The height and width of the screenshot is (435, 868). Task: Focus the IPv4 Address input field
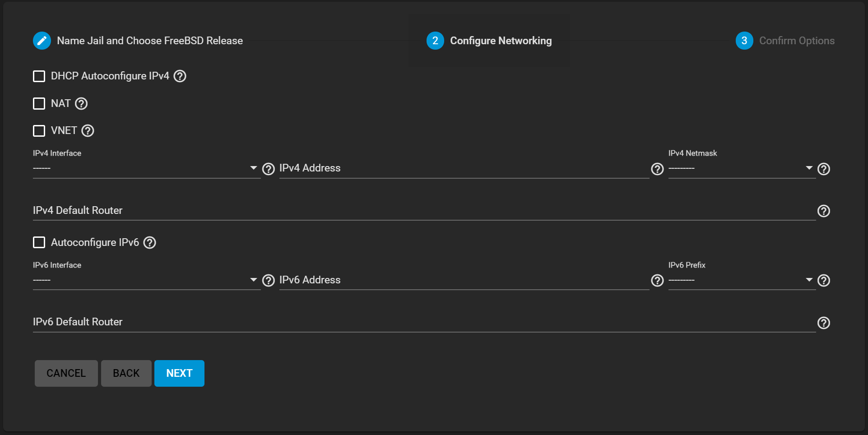point(464,168)
